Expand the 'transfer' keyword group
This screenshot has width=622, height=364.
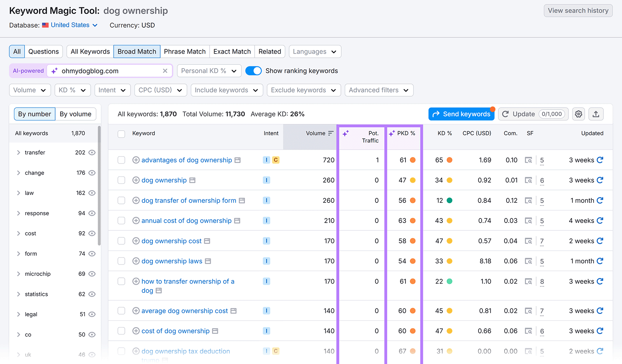click(x=18, y=152)
